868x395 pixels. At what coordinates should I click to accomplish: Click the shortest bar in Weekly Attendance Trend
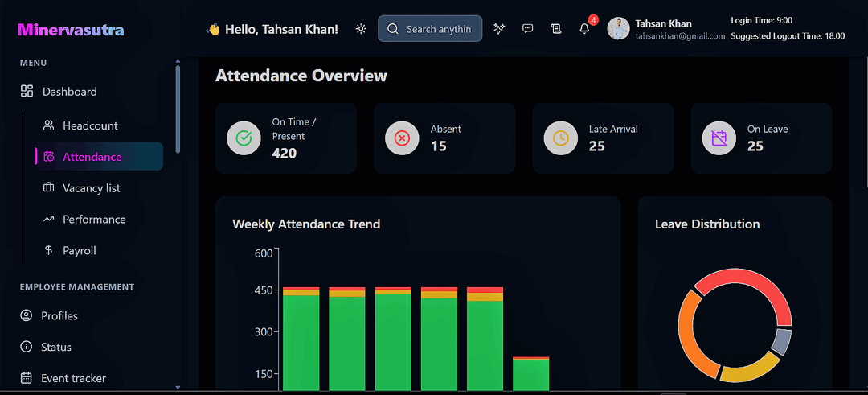[530, 375]
